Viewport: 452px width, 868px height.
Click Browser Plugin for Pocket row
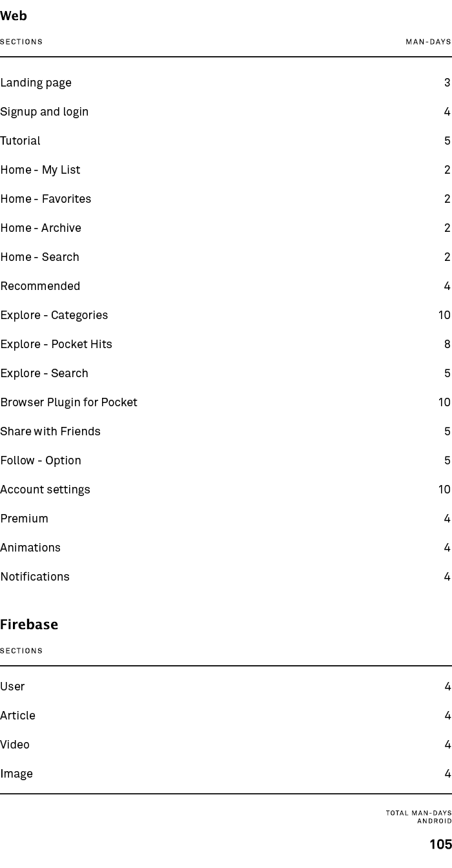pos(226,402)
